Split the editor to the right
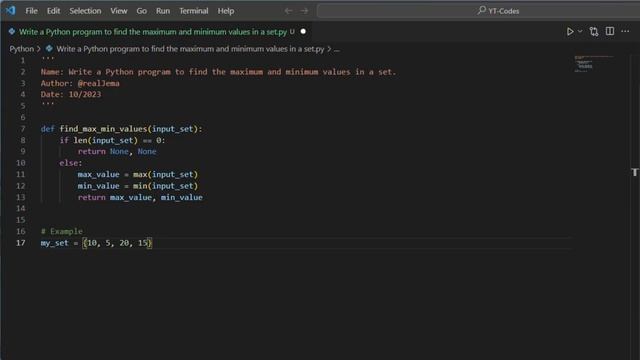Screen dimensions: 640x360 tap(610, 31)
